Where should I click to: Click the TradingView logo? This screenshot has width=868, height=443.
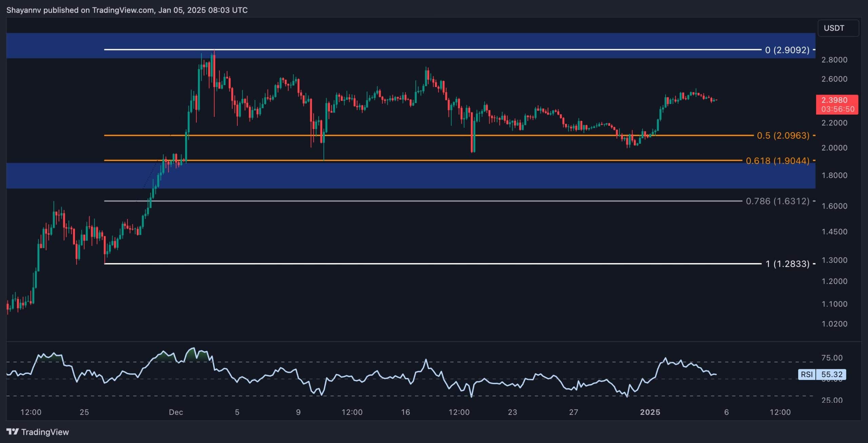tap(38, 432)
